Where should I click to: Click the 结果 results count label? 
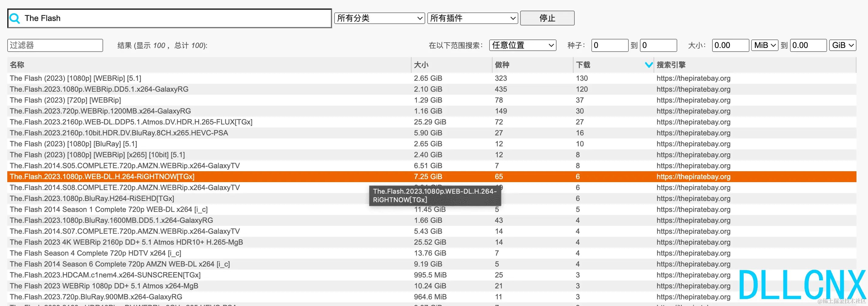163,45
